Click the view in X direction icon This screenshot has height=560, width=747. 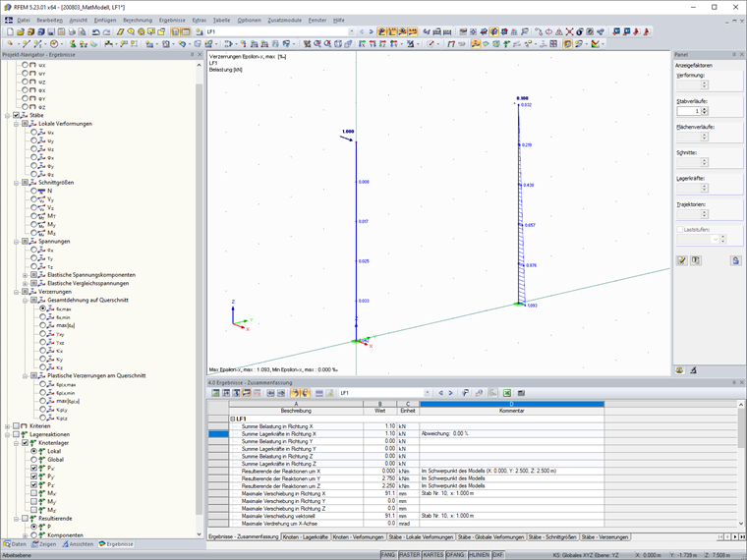coord(362,44)
